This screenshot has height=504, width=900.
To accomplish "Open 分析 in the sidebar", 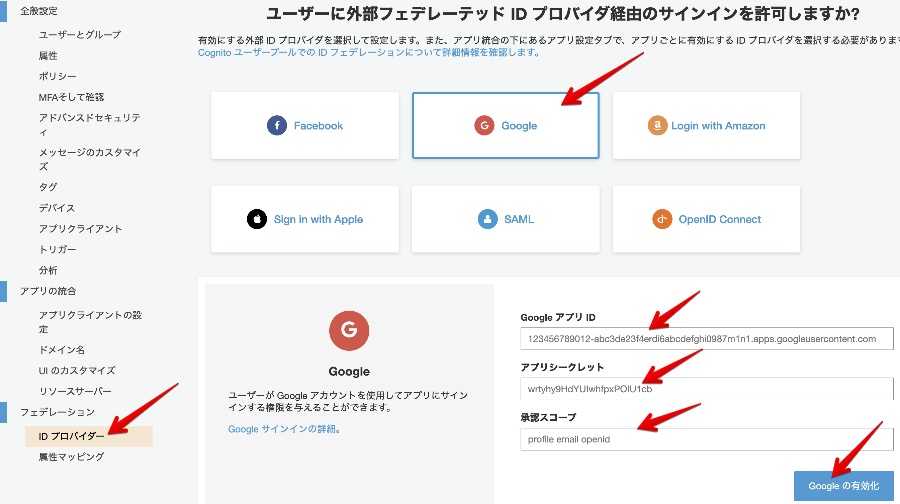I will [48, 270].
